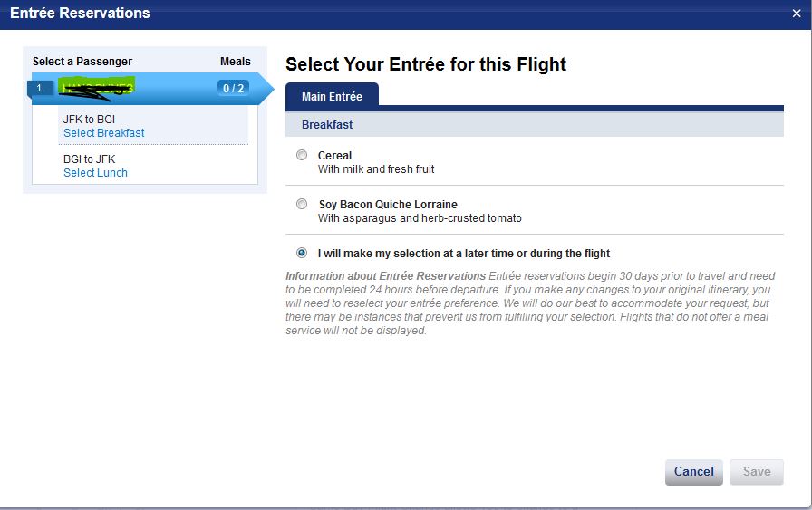The height and width of the screenshot is (510, 812).
Task: Select the BGI to JFK flight segment
Action: tap(89, 159)
